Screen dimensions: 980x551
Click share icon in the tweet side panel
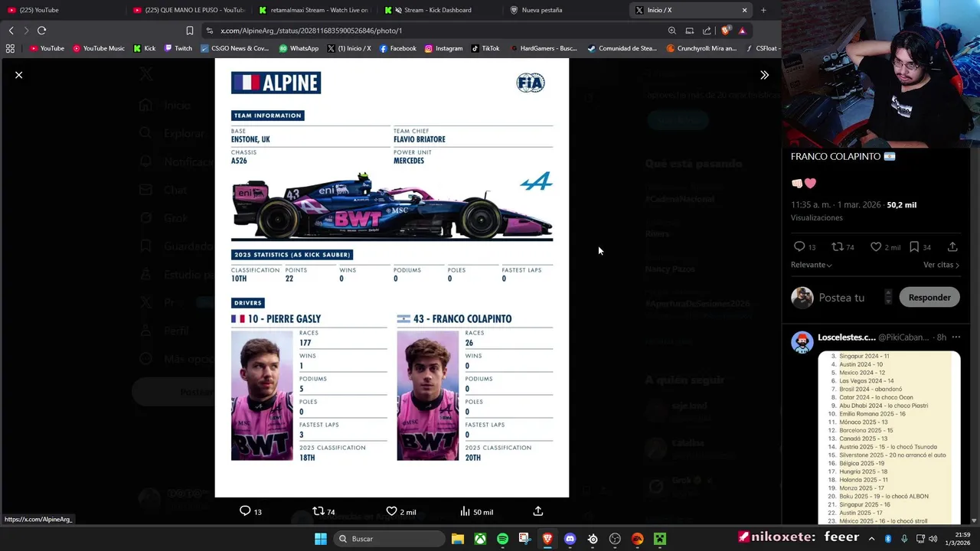952,246
